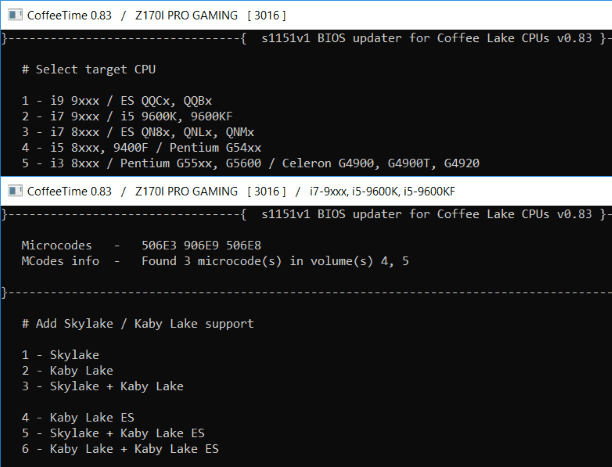Image resolution: width=612 pixels, height=467 pixels.
Task: Choose the line 3 - i7 8xxx / ES QN8x
Action: tap(138, 132)
